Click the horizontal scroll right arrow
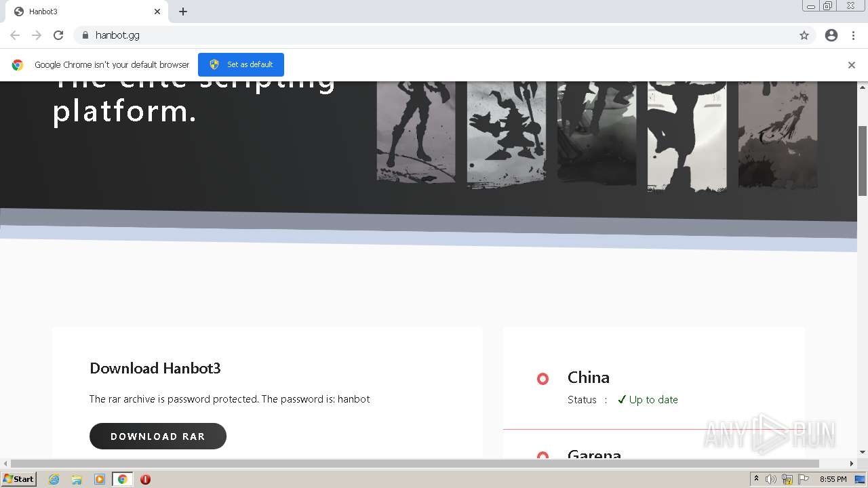The image size is (868, 488). tap(852, 464)
